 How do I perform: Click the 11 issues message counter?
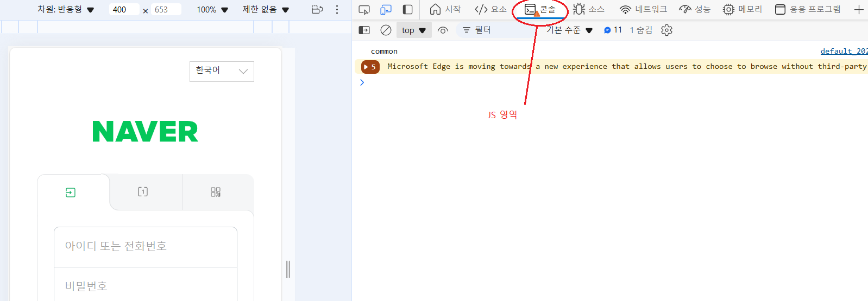[x=613, y=30]
